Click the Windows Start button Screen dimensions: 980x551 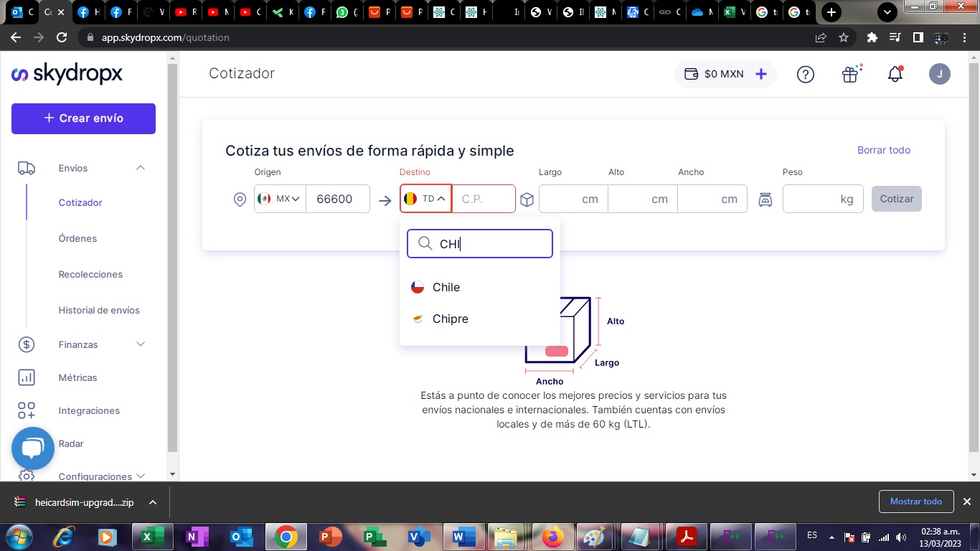[19, 537]
